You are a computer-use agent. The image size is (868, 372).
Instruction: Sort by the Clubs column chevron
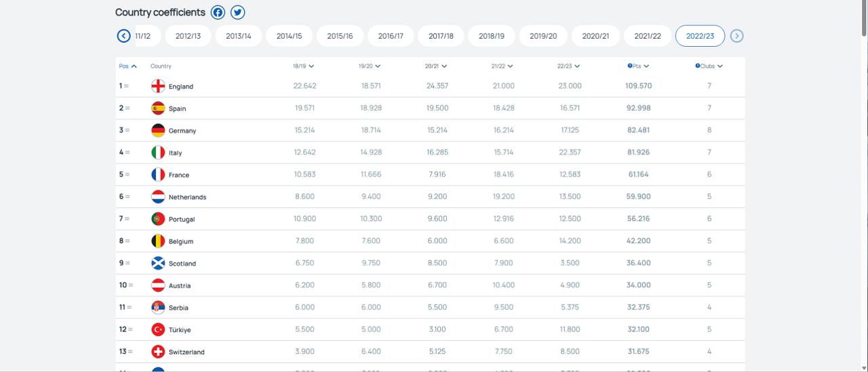720,66
